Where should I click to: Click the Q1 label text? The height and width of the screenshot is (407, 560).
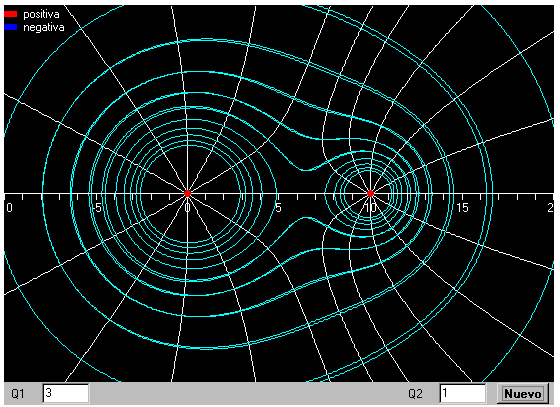18,394
